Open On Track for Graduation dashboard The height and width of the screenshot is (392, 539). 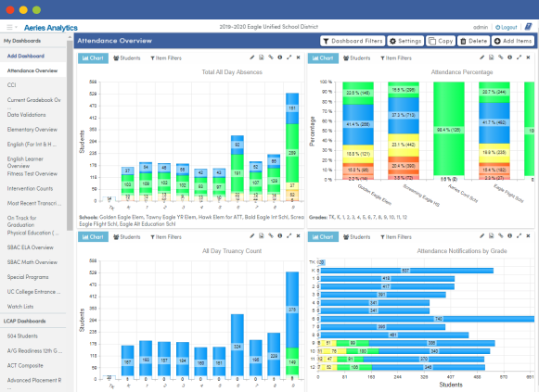(x=21, y=221)
